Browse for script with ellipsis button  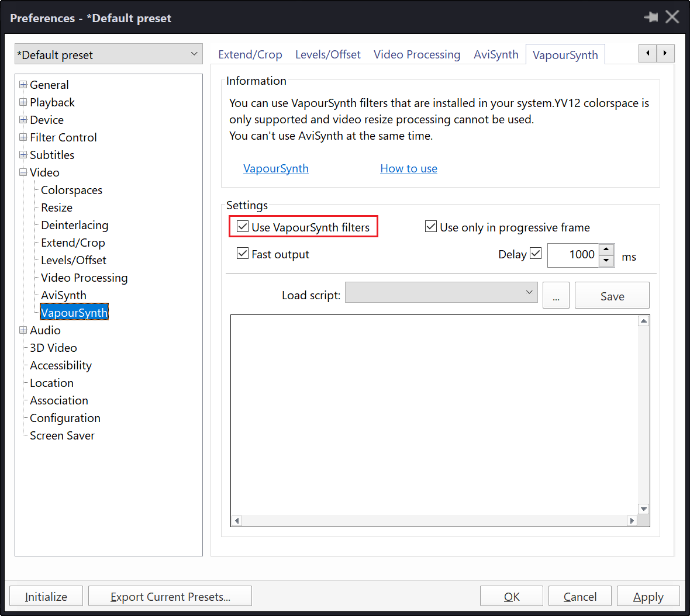556,296
